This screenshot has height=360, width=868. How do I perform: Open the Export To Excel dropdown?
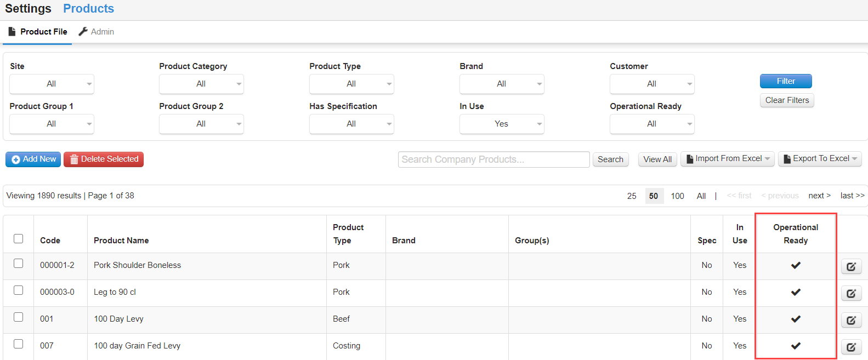[820, 159]
